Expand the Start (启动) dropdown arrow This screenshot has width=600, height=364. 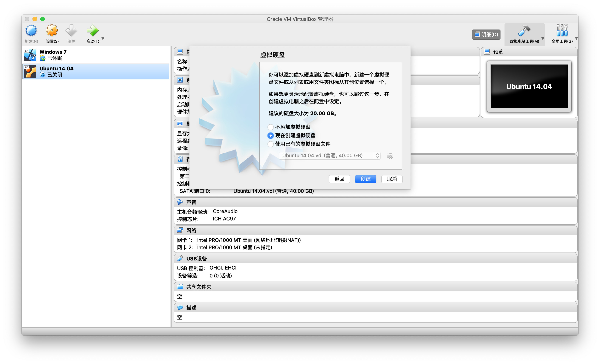point(103,38)
